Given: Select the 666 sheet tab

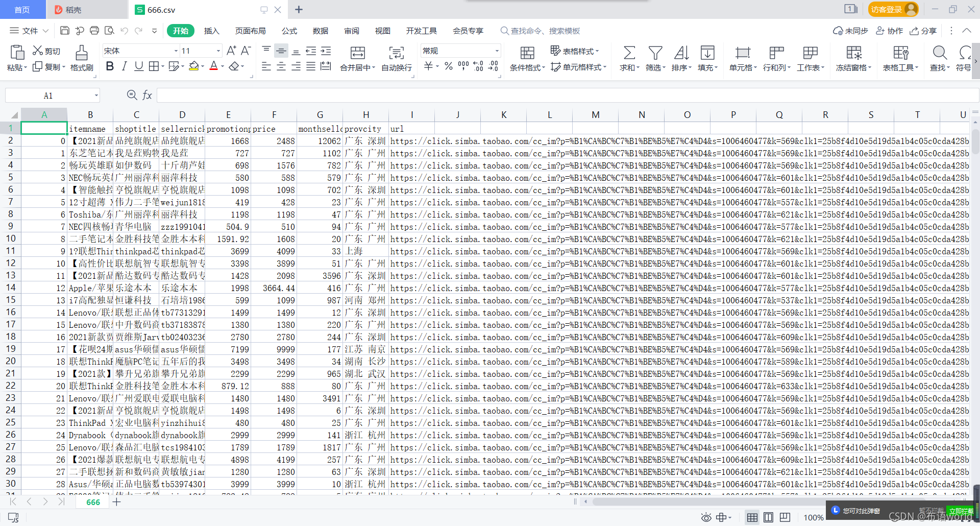Looking at the screenshot, I should point(93,502).
